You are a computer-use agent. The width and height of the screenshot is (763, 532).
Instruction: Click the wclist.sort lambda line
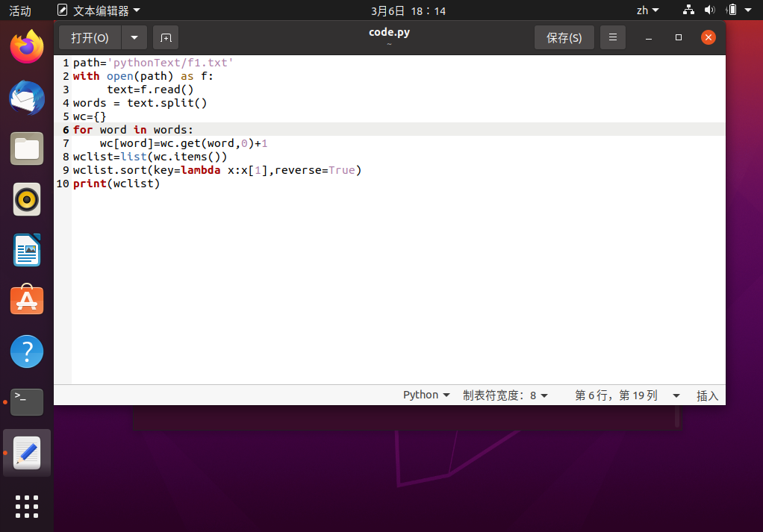(217, 170)
